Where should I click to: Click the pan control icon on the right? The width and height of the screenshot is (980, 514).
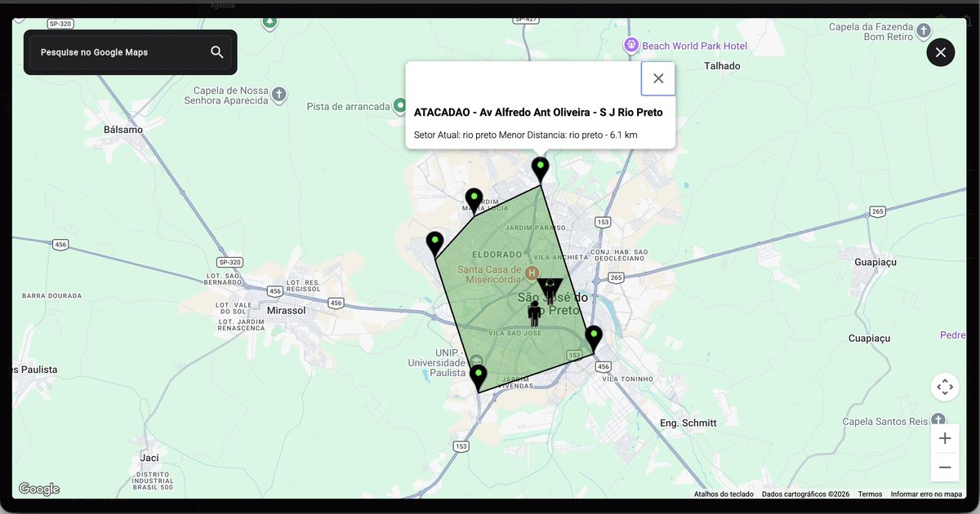tap(945, 387)
